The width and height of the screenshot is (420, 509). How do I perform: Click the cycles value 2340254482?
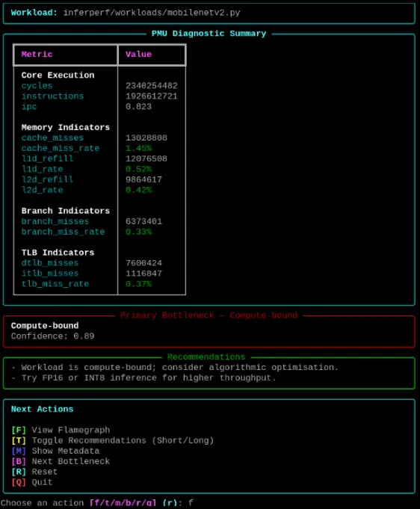tap(152, 86)
